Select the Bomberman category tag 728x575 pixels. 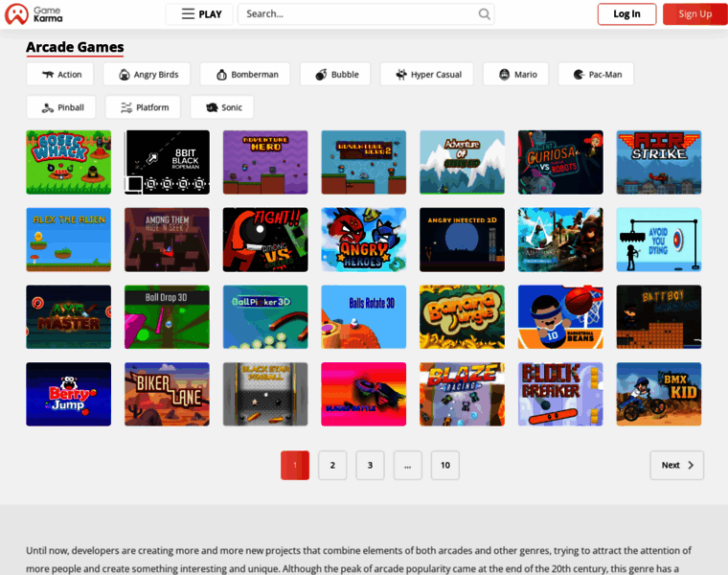(245, 75)
